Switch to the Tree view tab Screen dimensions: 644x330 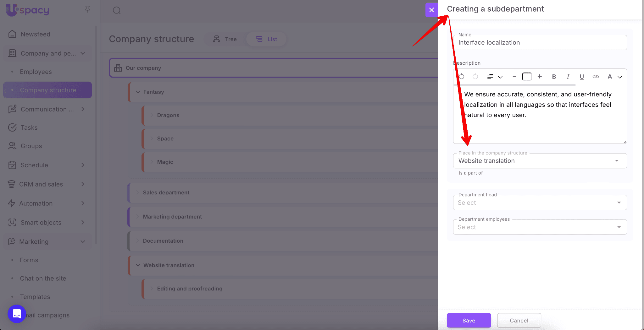pos(225,39)
